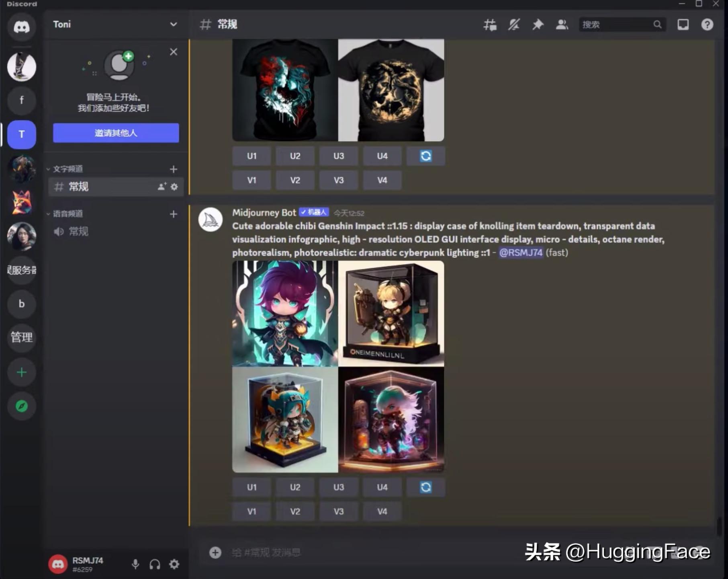Click V2 under the chibi Genshin images
728x579 pixels.
point(295,511)
